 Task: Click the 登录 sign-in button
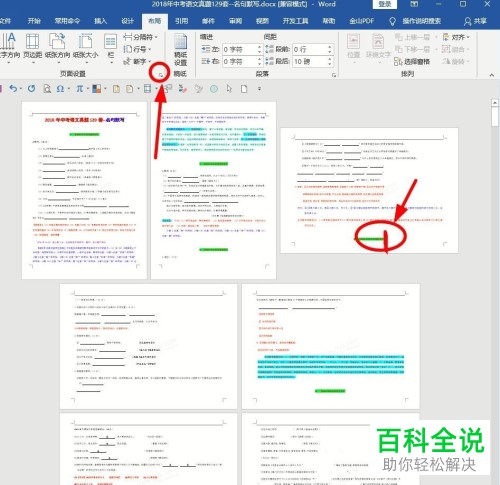385,4
